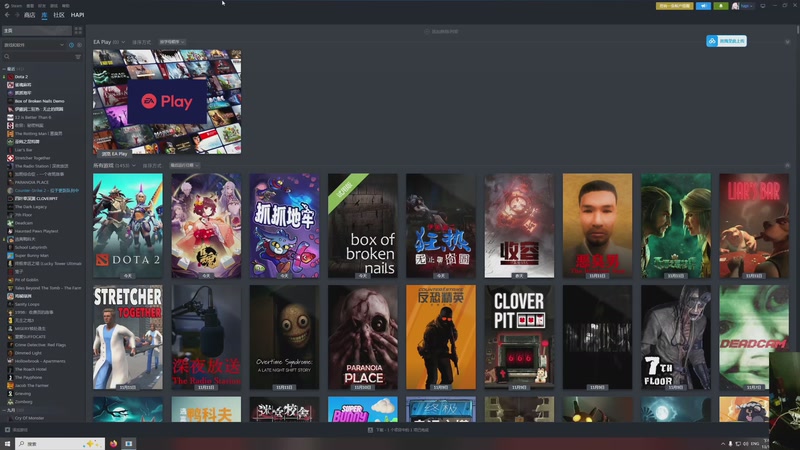800x450 pixels.
Task: Select The Roach Hotel in sidebar
Action: (31, 369)
